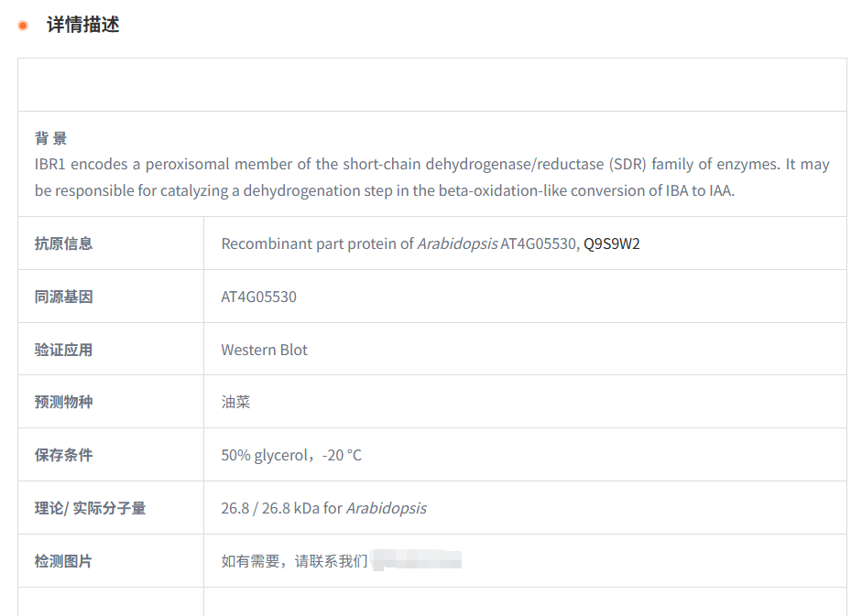The width and height of the screenshot is (862, 616).
Task: Click the 抗原信息 row label
Action: pyautogui.click(x=63, y=243)
